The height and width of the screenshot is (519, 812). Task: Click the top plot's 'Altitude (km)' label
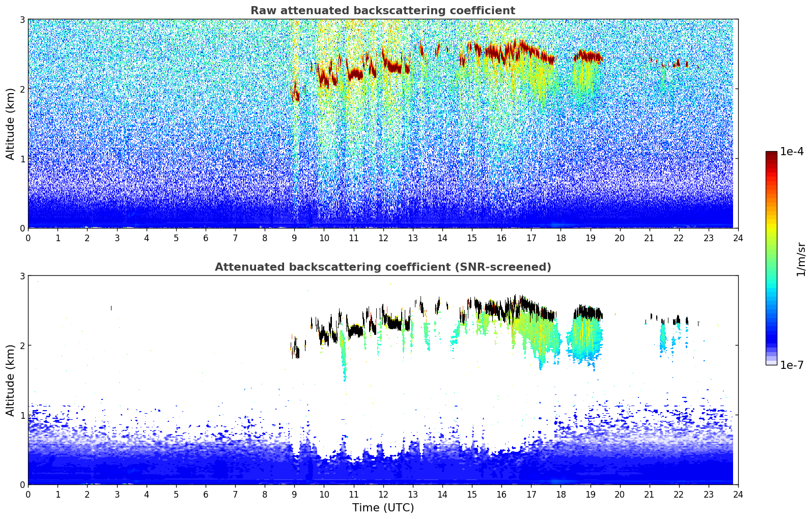click(10, 124)
